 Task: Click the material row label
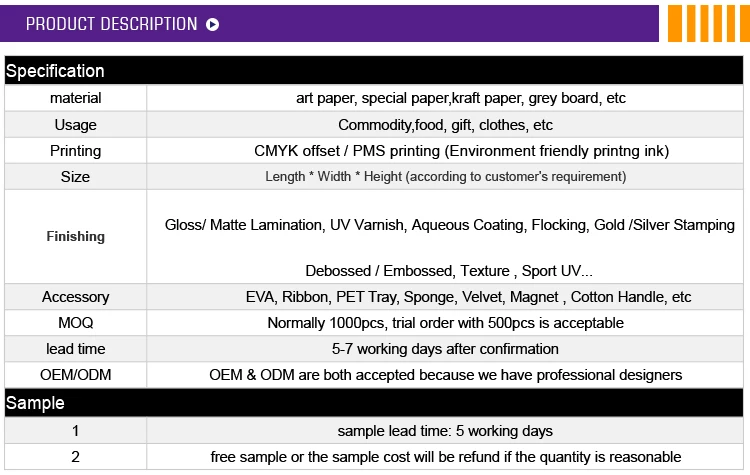pos(75,98)
